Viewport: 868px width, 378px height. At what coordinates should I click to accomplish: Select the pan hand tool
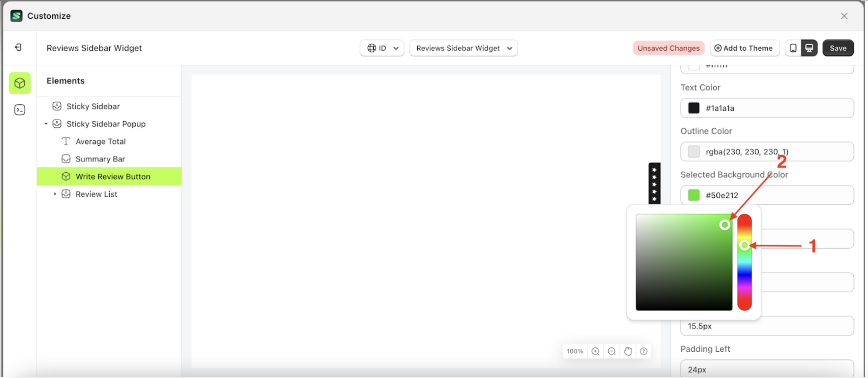(x=628, y=351)
